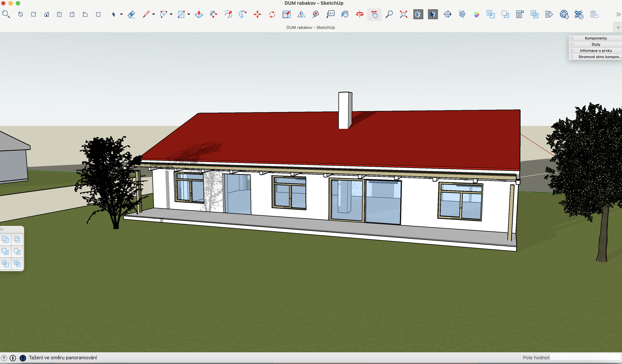Open the Materials color wheel
The image size is (622, 364).
coord(476,15)
